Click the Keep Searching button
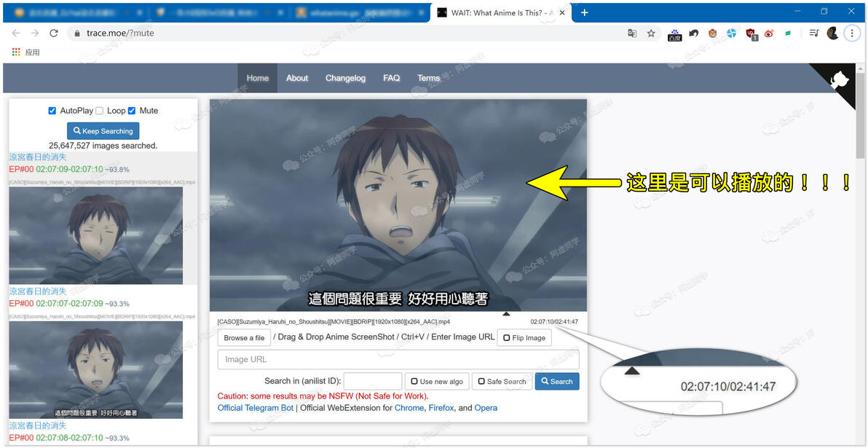The height and width of the screenshot is (448, 868). (103, 131)
